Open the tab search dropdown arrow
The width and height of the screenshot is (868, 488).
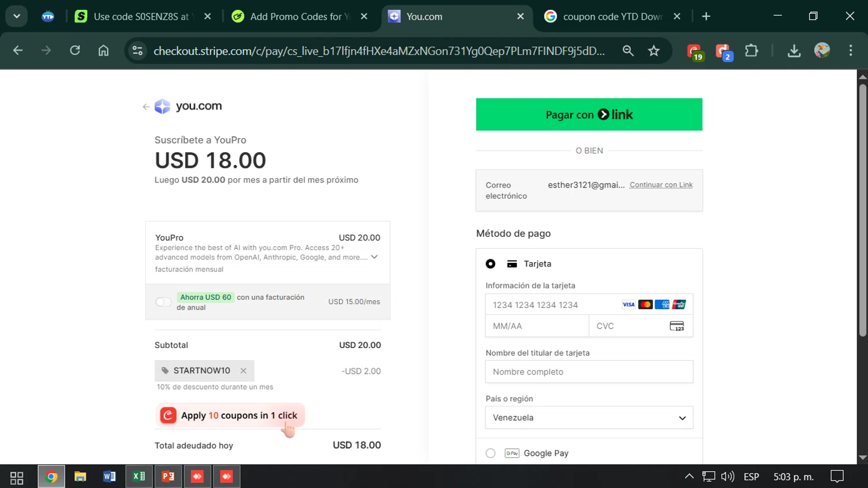click(x=17, y=16)
